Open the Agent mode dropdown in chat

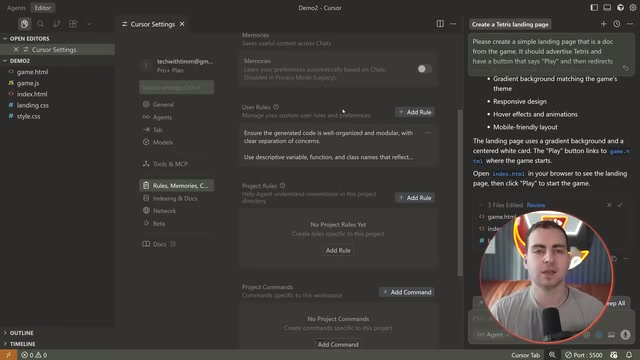pyautogui.click(x=493, y=335)
